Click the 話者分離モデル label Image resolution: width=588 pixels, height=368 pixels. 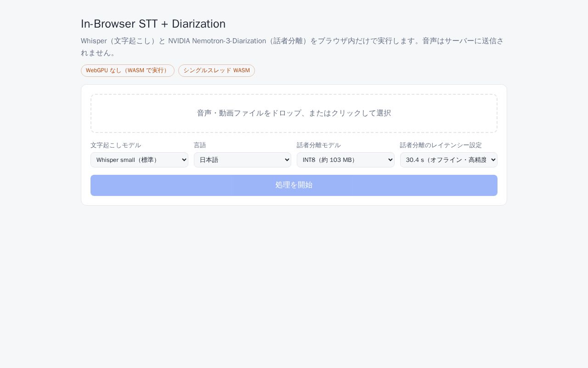tap(319, 145)
